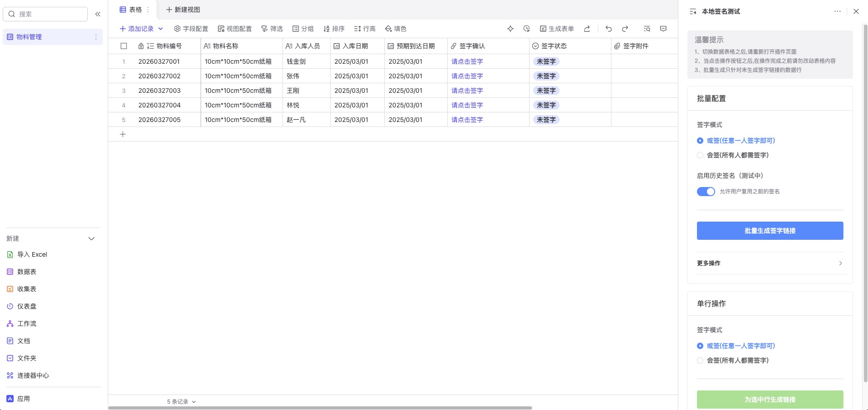Click the 新建视图 tab
This screenshot has width=868, height=410.
tap(183, 10)
